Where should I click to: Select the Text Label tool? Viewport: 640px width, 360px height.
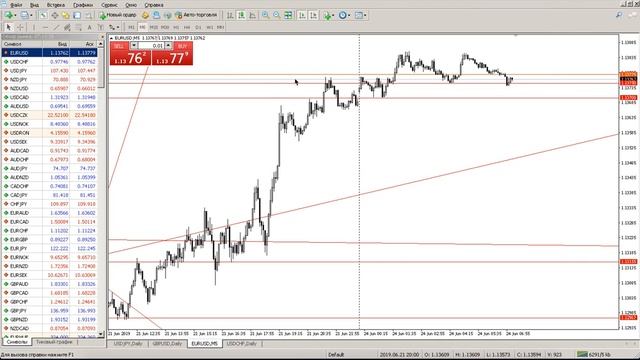pyautogui.click(x=100, y=27)
